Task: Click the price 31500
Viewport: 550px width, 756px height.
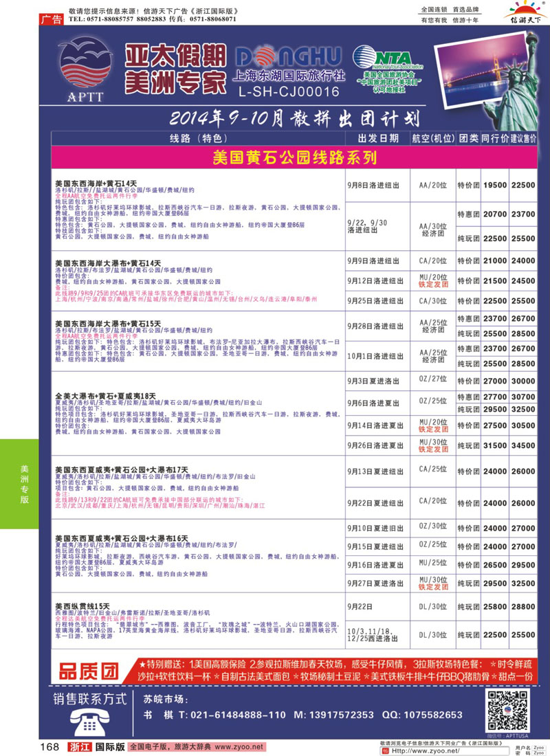Action: click(x=495, y=445)
